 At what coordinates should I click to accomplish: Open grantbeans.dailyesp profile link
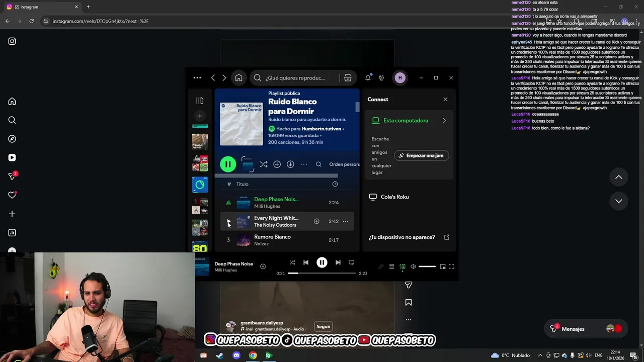click(262, 323)
